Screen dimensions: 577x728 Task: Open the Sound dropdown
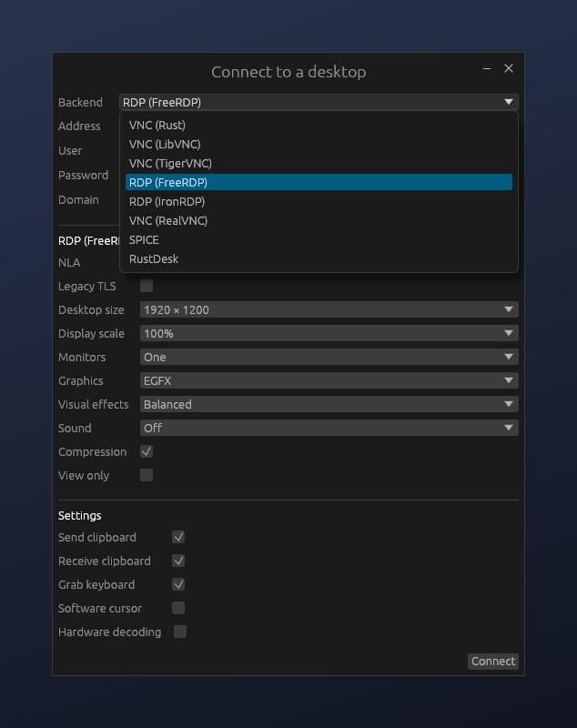click(329, 428)
